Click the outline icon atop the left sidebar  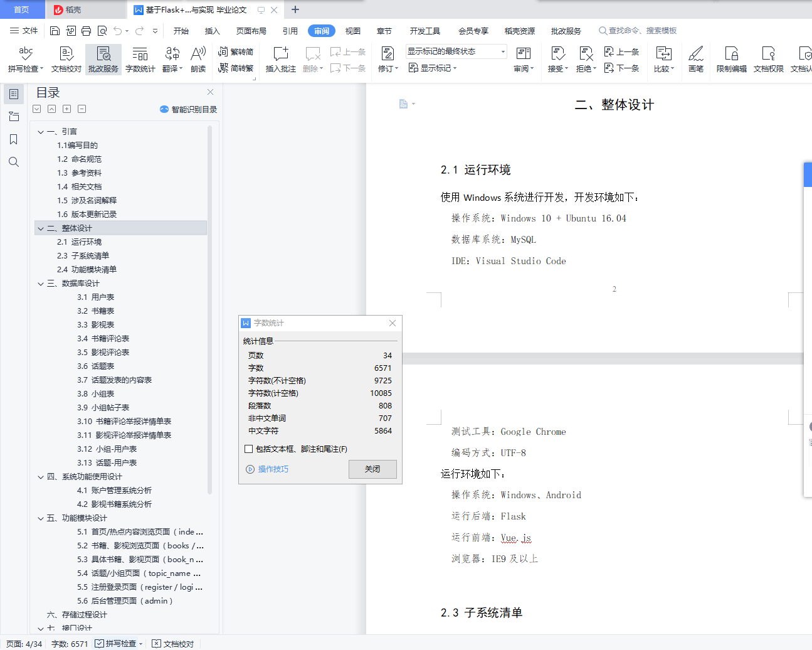click(x=14, y=94)
